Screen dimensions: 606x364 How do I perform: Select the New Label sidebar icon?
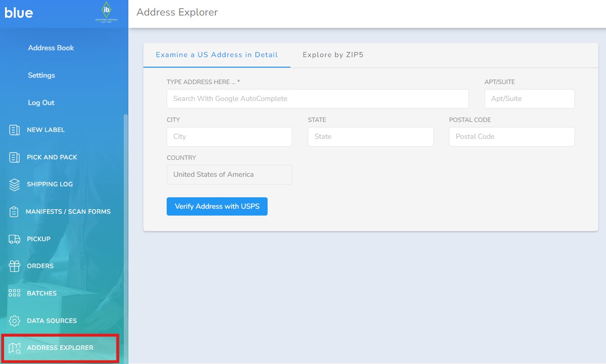click(15, 130)
